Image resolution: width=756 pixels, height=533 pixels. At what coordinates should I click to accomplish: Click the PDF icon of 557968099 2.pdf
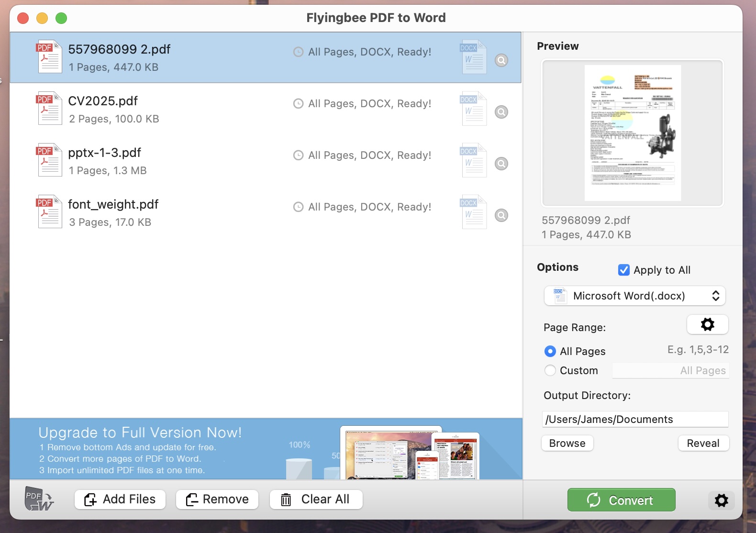tap(49, 56)
